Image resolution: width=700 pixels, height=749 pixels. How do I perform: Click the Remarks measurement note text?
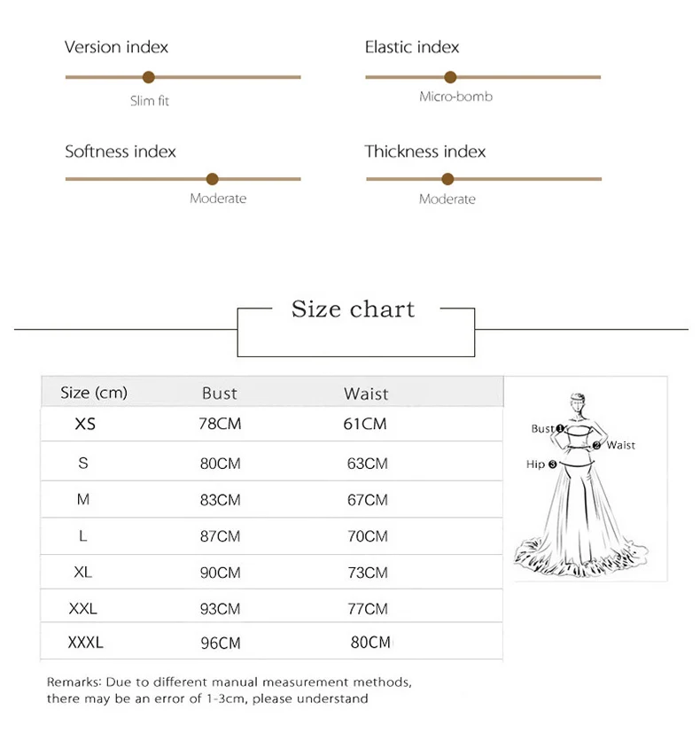pyautogui.click(x=229, y=690)
